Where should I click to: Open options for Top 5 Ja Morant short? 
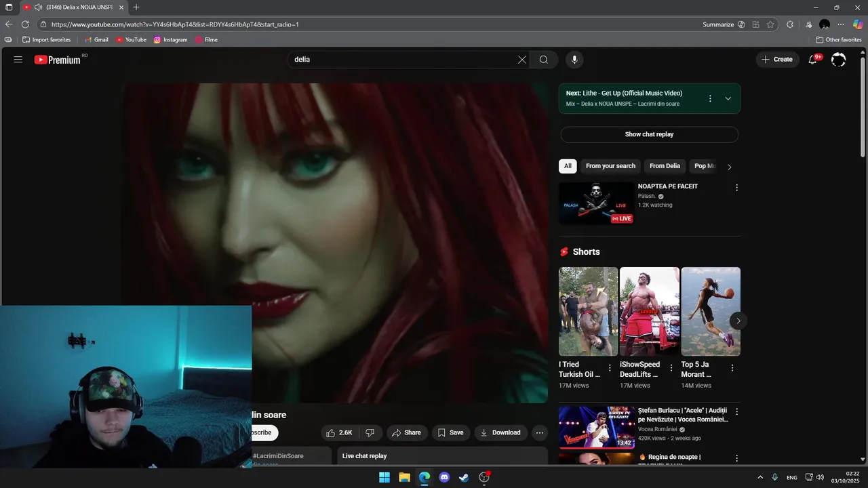pyautogui.click(x=732, y=368)
